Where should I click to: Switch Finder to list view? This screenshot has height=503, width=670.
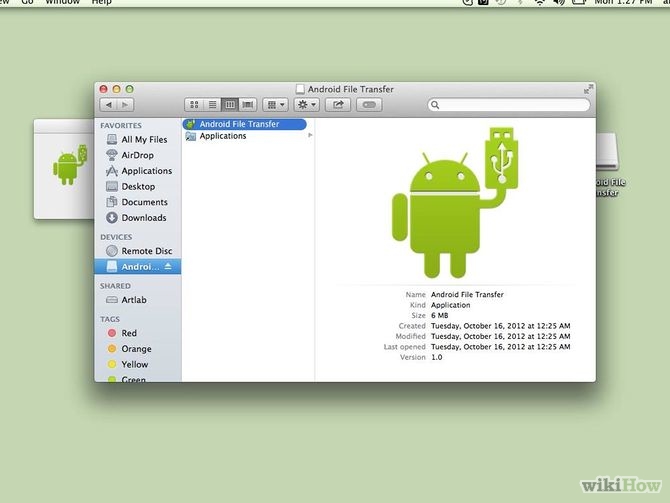click(x=212, y=105)
